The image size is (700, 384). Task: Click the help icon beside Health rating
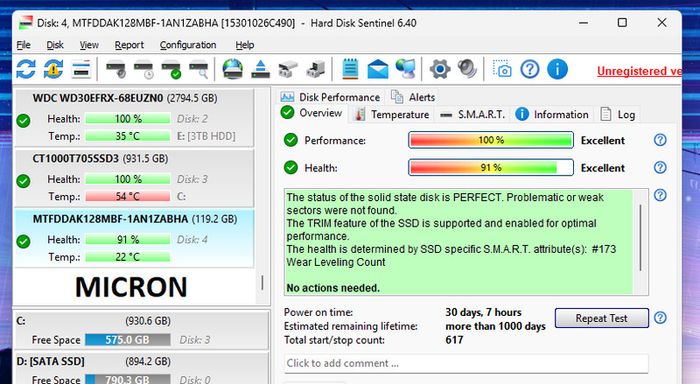pyautogui.click(x=660, y=167)
